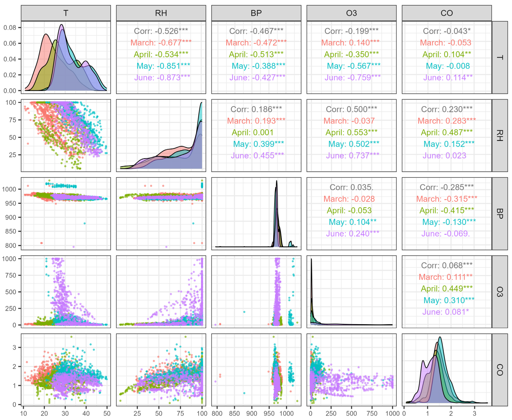512x420 pixels.
Task: Select 'Corr: 0.500***' label
Action: click(x=352, y=109)
